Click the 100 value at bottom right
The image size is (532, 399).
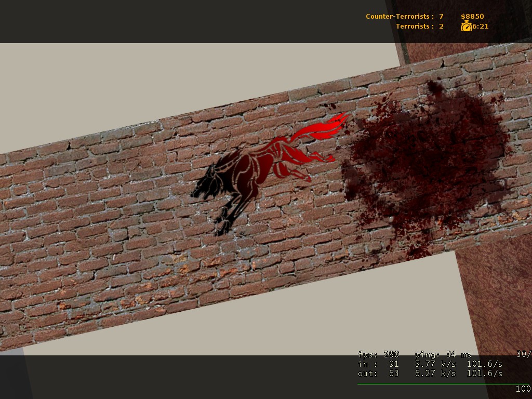pos(523,389)
